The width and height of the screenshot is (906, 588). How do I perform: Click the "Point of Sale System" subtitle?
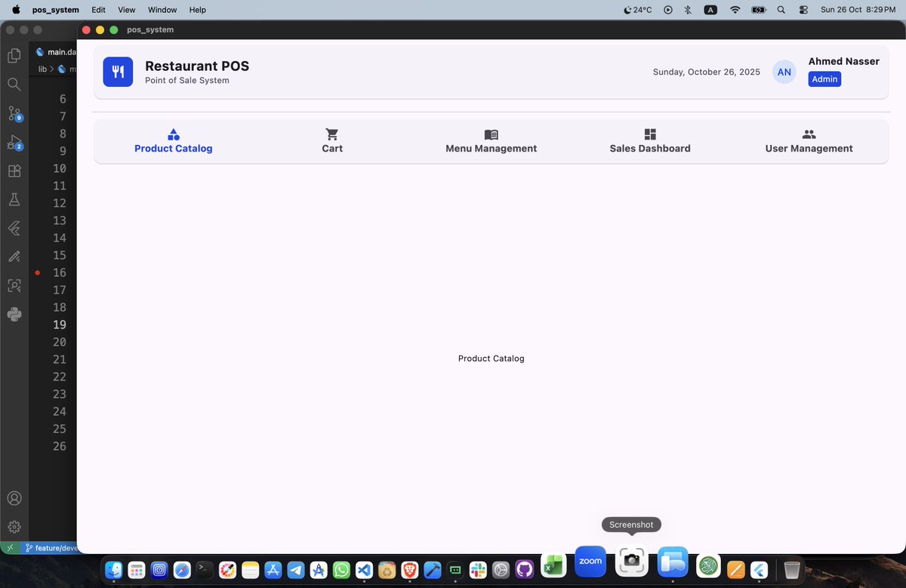coord(187,80)
